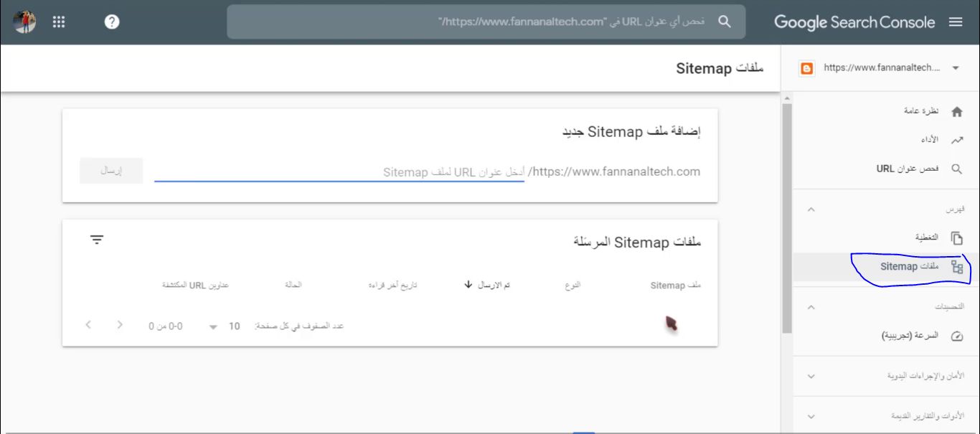The image size is (980, 434).
Task: Go to the previous page arrow
Action: pos(88,325)
